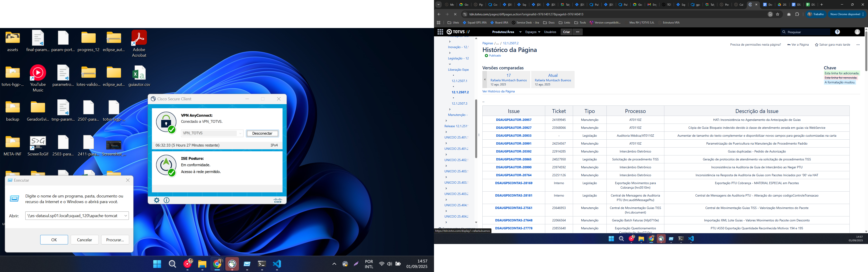Open Chrome extensions puzzle icon
868x272 pixels.
click(x=797, y=14)
